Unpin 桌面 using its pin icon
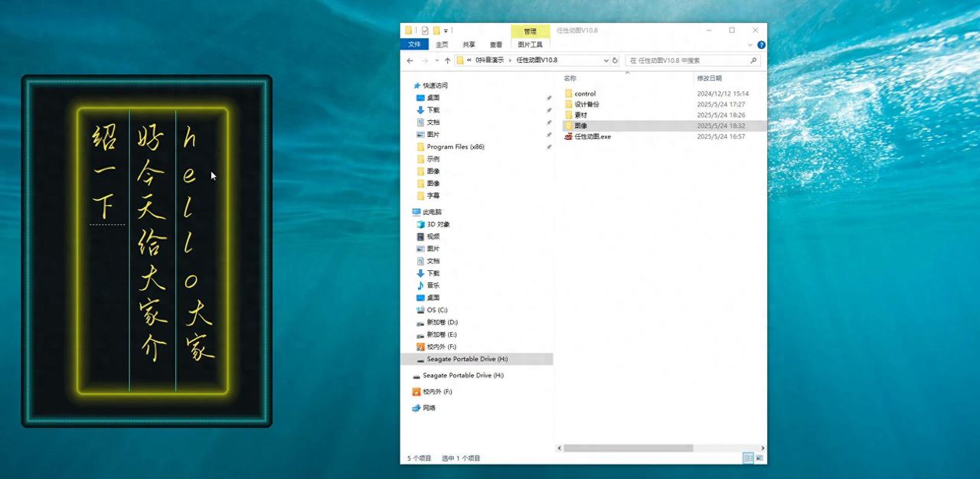Image resolution: width=980 pixels, height=479 pixels. 548,98
